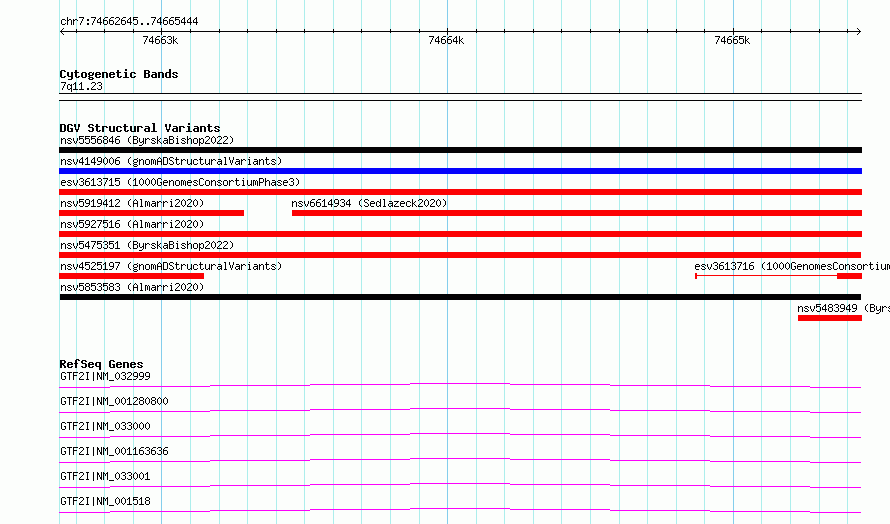
Task: Open transcript GTF2I|NM_033001
Action: click(x=105, y=476)
